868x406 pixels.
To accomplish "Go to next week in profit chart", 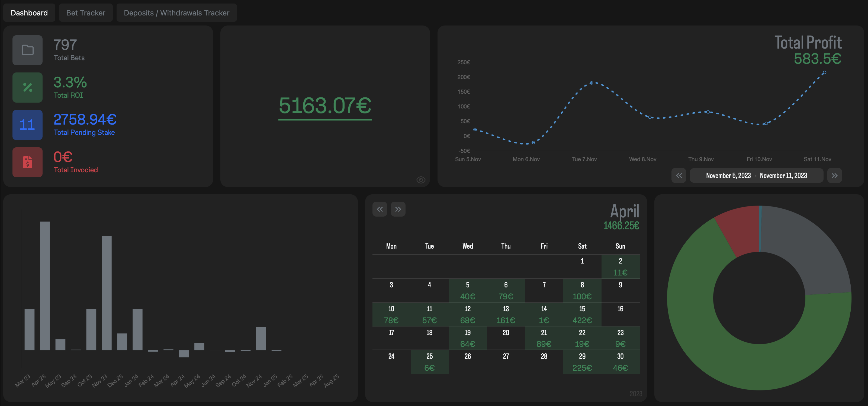I will (834, 176).
